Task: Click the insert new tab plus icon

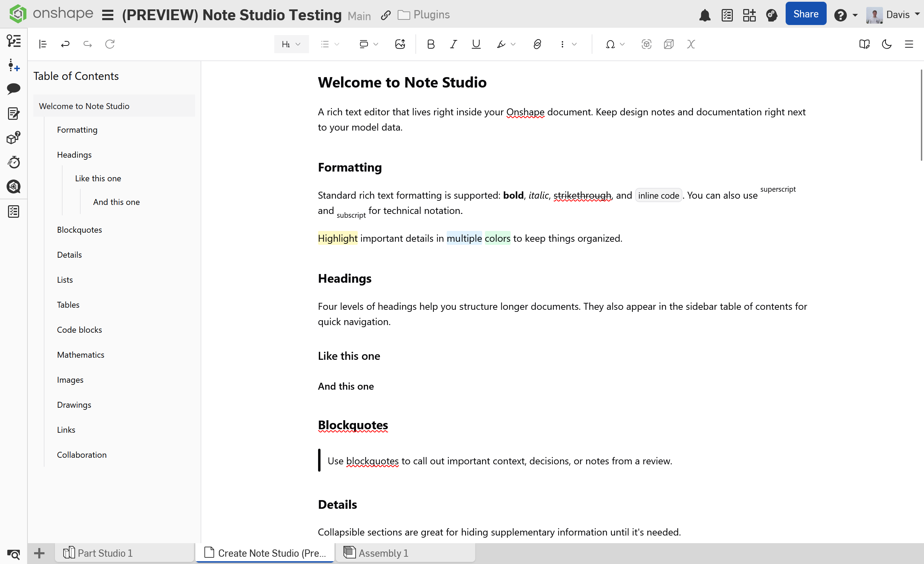Action: [x=39, y=553]
